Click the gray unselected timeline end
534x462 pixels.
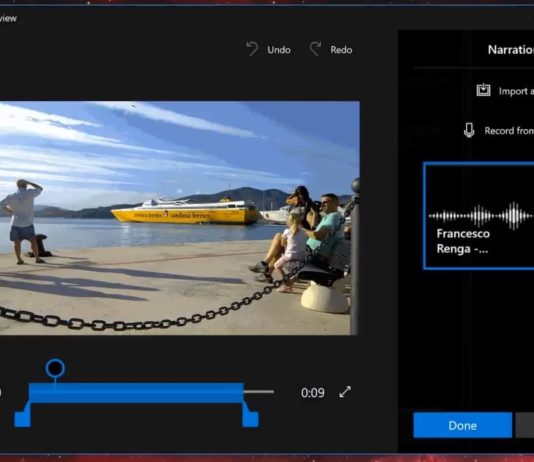(x=259, y=392)
